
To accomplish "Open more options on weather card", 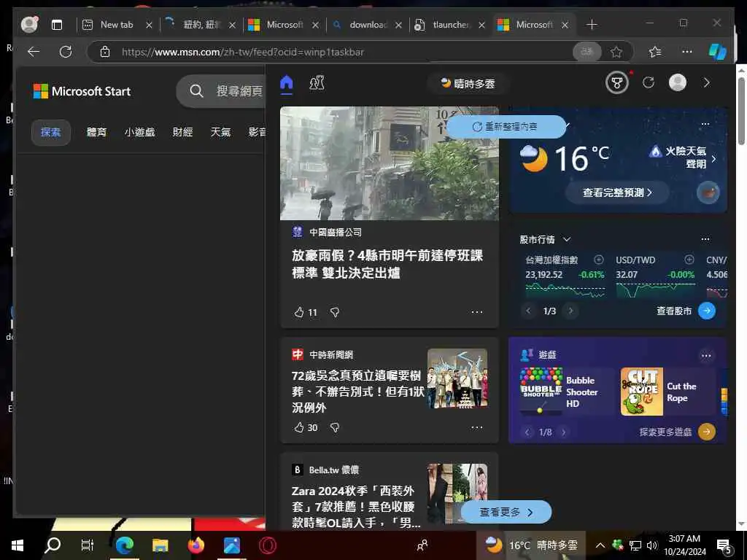I will tap(705, 124).
